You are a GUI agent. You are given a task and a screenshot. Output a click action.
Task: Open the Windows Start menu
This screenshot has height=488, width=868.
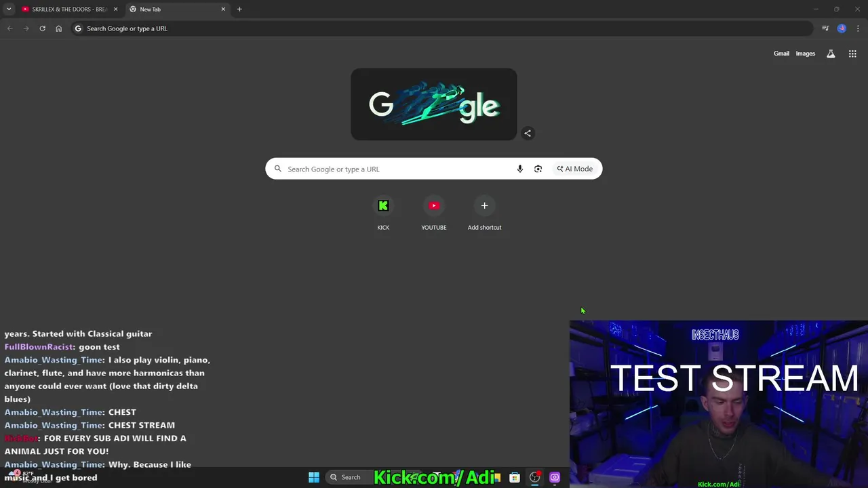314,477
